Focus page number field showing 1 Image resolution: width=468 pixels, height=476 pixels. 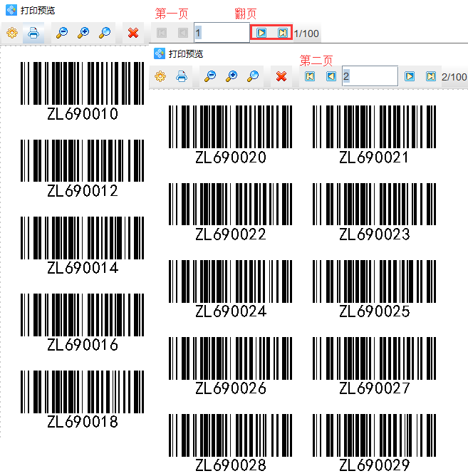tap(222, 33)
